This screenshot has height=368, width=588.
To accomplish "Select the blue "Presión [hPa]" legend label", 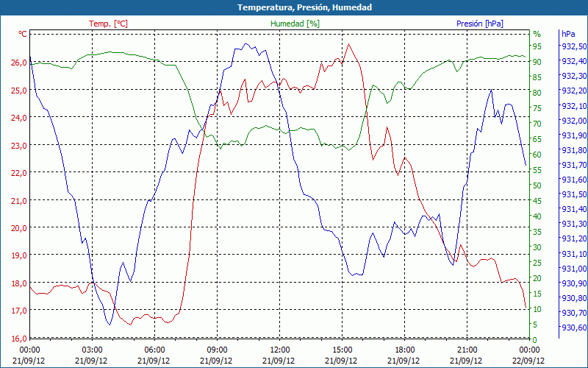I will pyautogui.click(x=480, y=24).
